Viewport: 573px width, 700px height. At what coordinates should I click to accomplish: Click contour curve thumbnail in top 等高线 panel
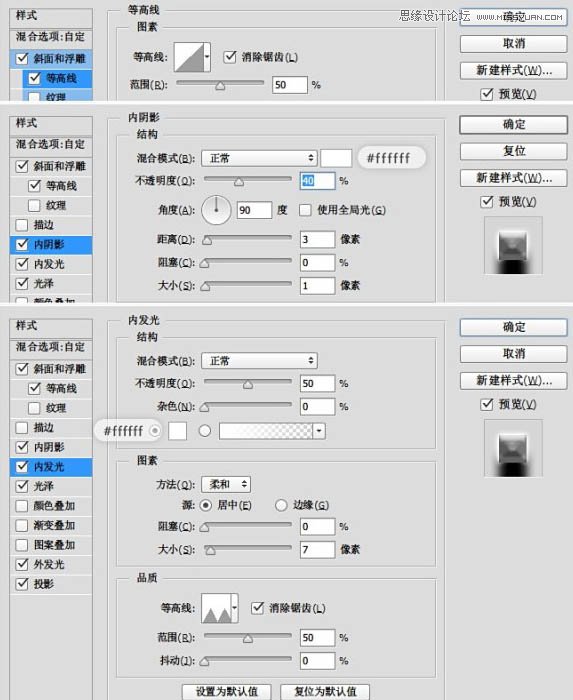click(x=189, y=57)
